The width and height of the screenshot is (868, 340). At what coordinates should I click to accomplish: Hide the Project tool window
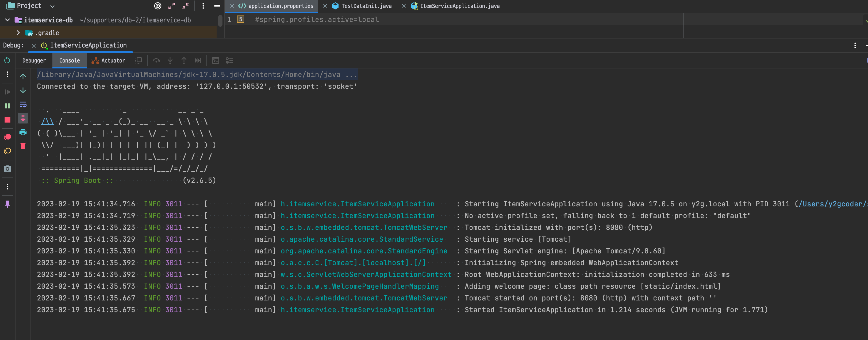[217, 6]
